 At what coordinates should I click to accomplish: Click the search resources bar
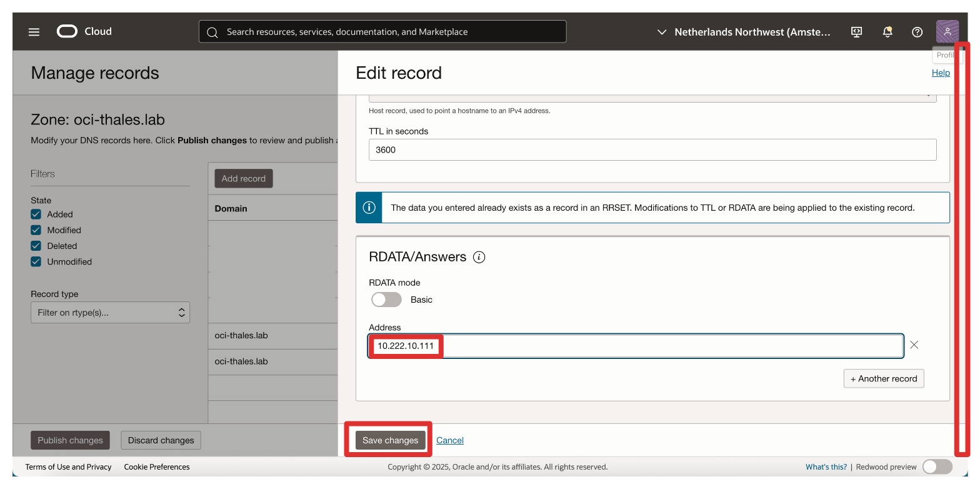(382, 32)
